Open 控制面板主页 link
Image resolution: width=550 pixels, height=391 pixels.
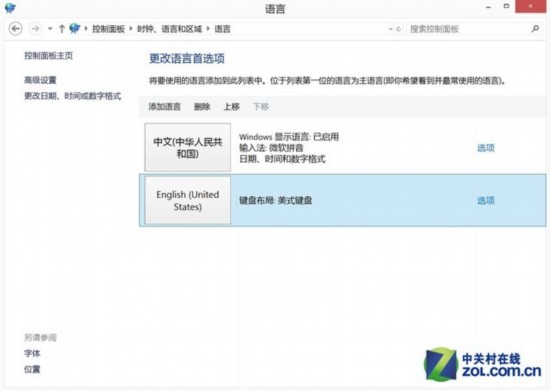48,55
